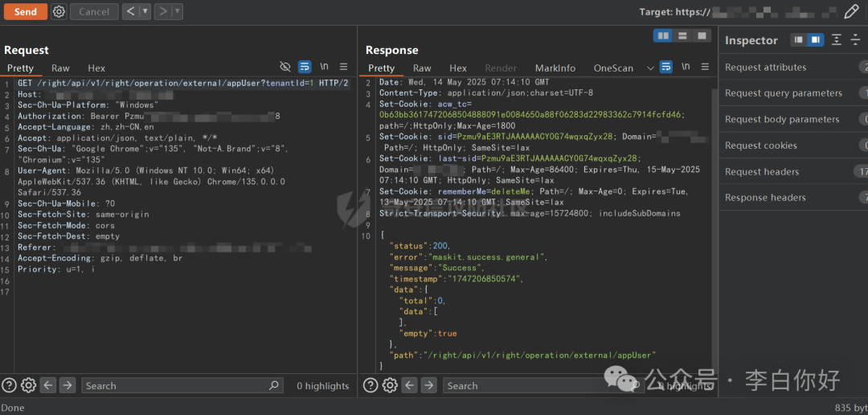Open the OneScan tab
This screenshot has height=415, width=868.
pyautogui.click(x=613, y=68)
